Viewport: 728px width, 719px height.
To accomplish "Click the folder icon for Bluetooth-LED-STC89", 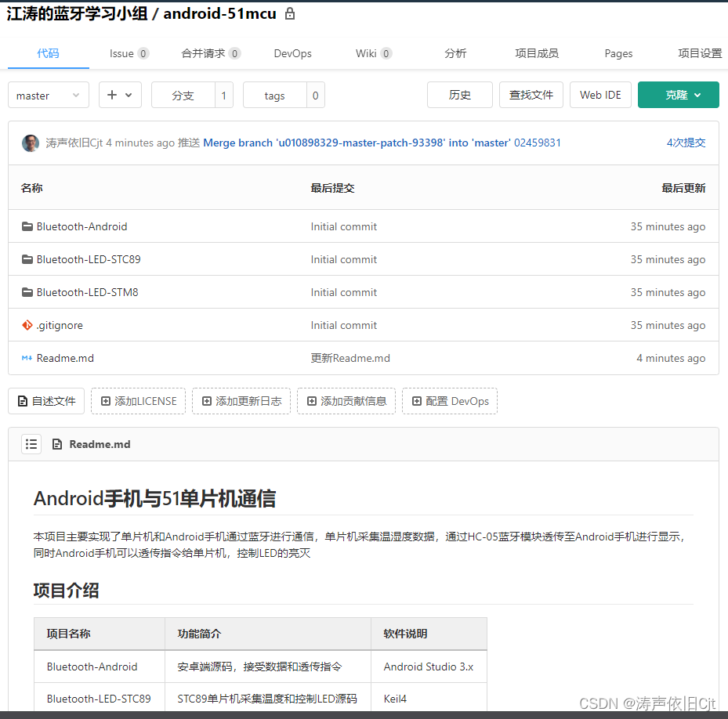I will [27, 259].
